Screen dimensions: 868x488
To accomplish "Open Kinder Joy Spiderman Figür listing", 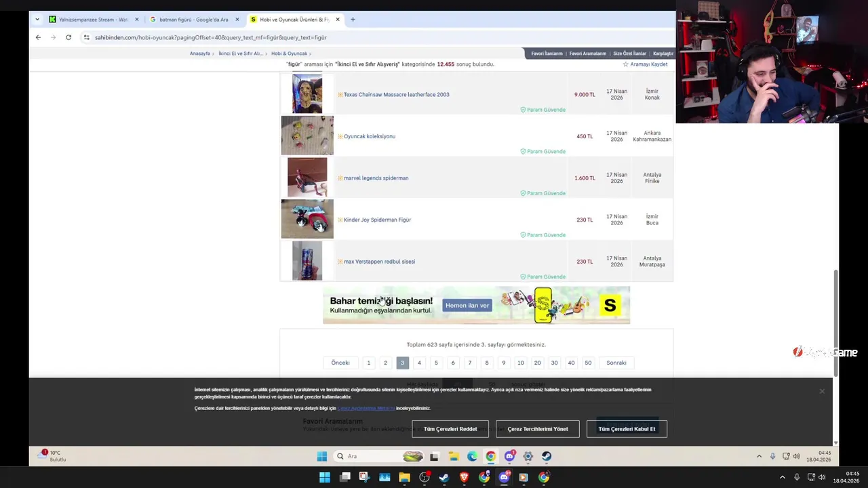I will click(377, 220).
